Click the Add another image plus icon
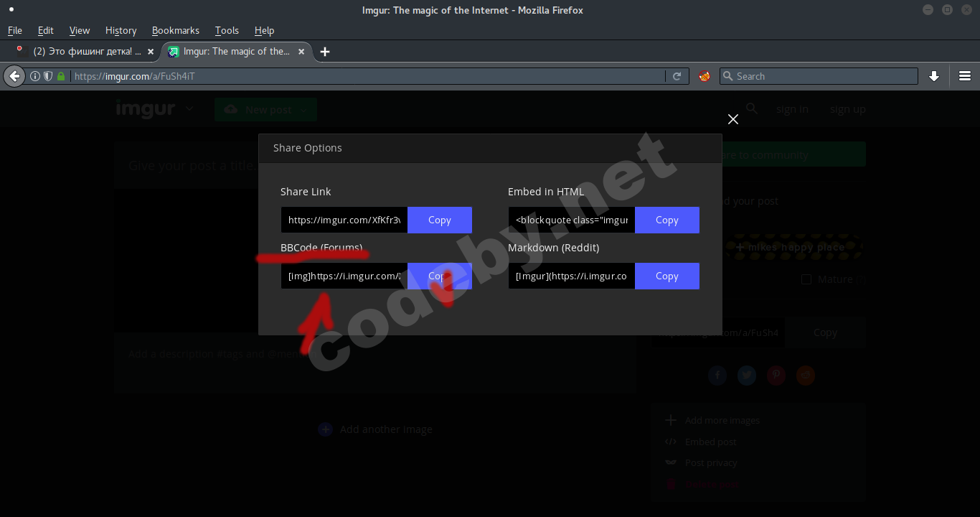Viewport: 980px width, 517px height. click(326, 429)
